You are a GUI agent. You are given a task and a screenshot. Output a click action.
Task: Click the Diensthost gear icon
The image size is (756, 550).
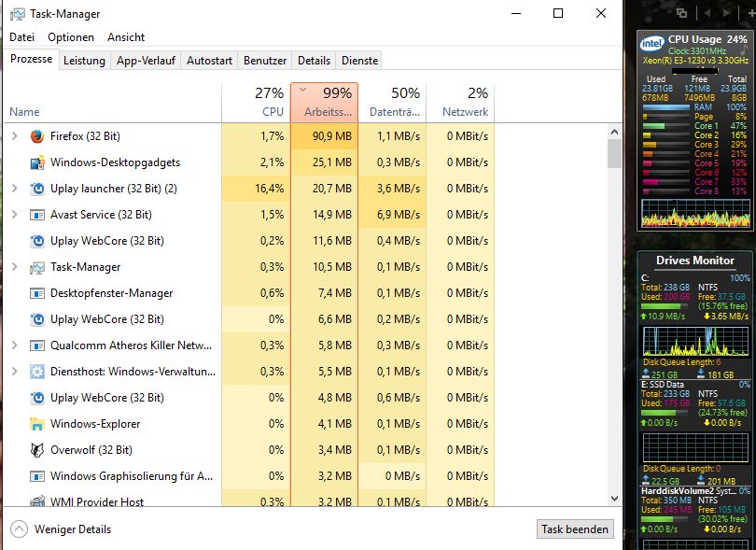(37, 372)
